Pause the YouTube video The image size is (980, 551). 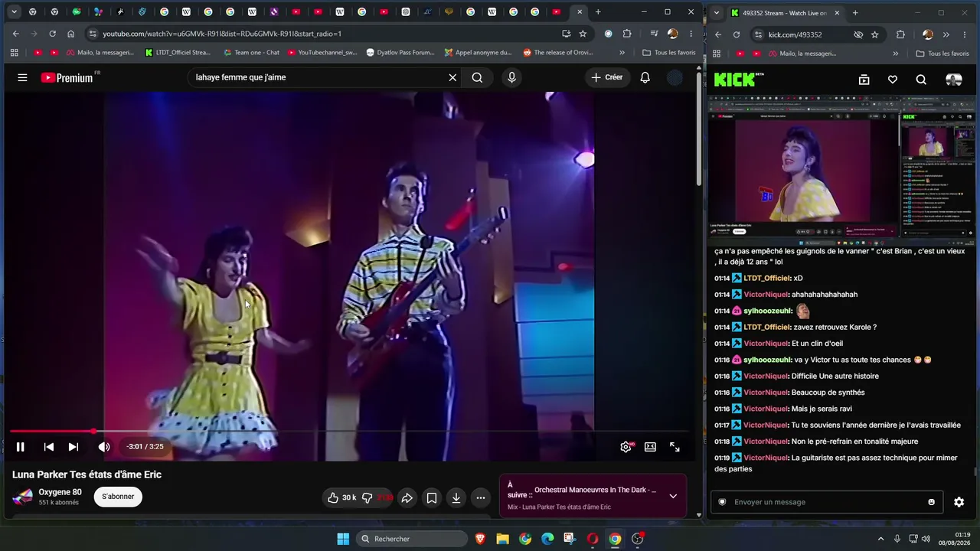tap(21, 447)
